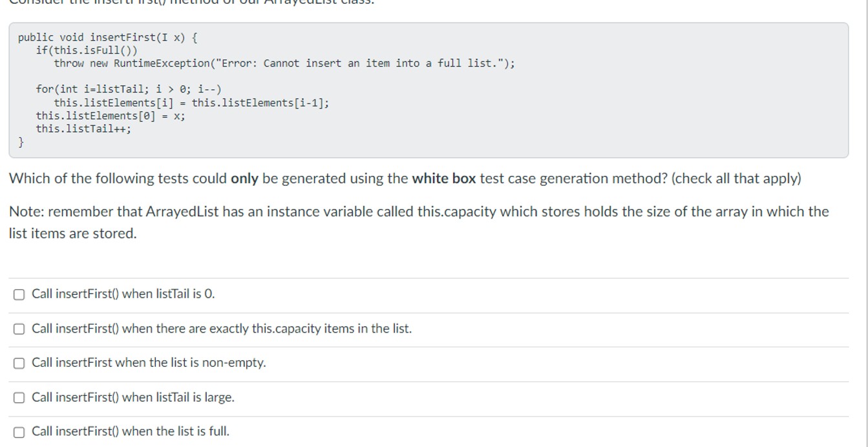This screenshot has width=868, height=447.
Task: Check 'Call insertFirst() when the list is full'
Action: tap(19, 431)
